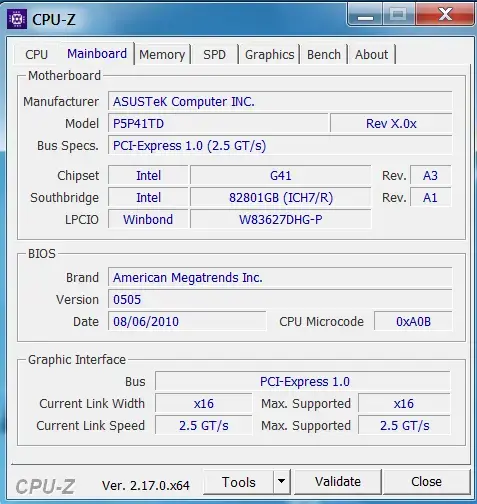Select the 82801GB (ICH7/R) value
The height and width of the screenshot is (504, 477).
280,197
